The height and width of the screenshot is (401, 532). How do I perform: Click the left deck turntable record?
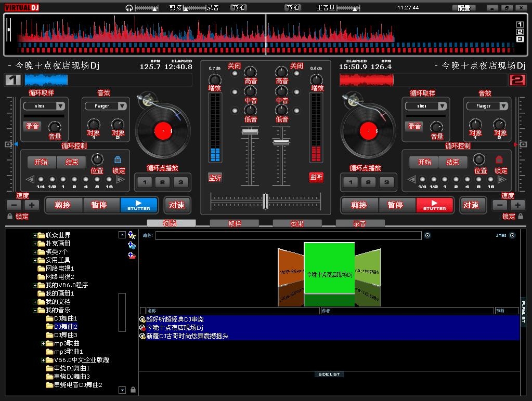point(163,131)
